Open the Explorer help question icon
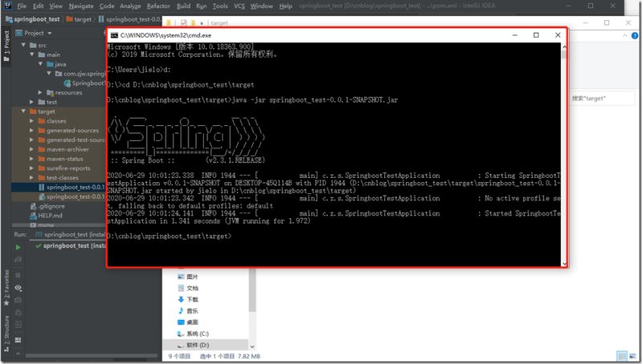Image resolution: width=642 pixels, height=364 pixels. coord(635,35)
